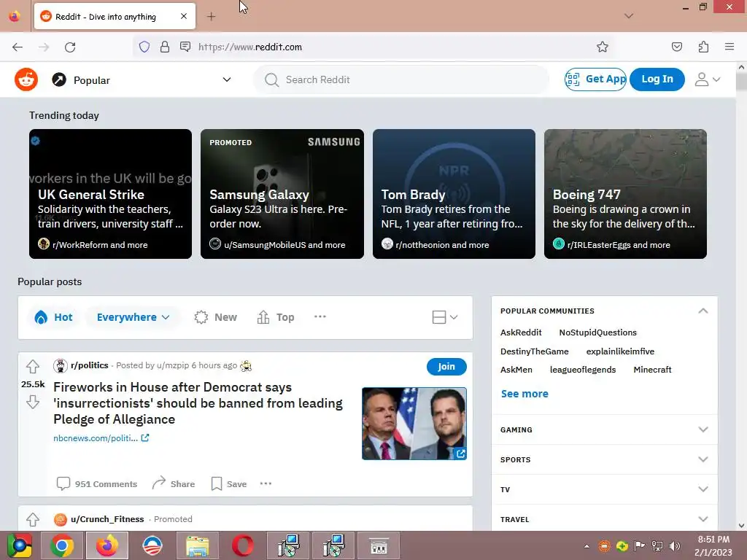This screenshot has width=747, height=560.
Task: Open the Fireworks in House post title
Action: (x=198, y=402)
